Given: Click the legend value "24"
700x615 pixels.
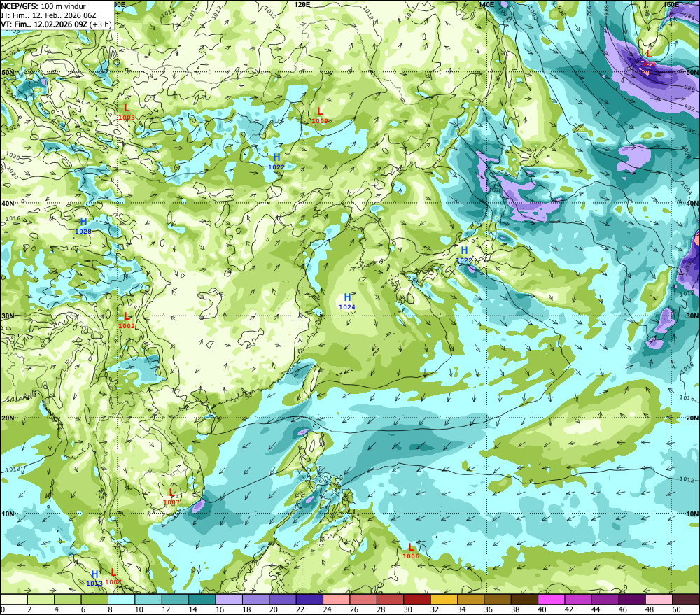Looking at the screenshot, I should 327,609.
